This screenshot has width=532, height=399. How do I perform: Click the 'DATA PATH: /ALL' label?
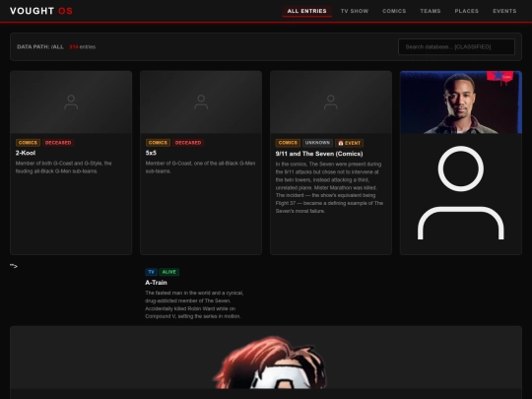40,47
